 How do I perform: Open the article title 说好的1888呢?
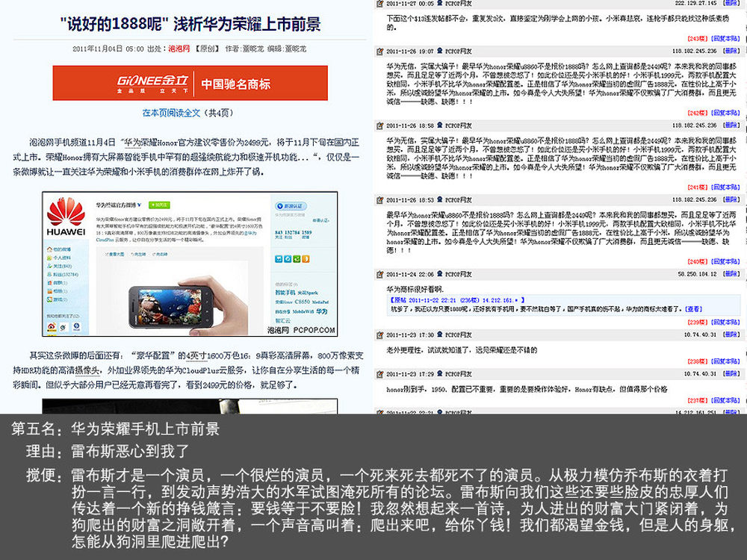point(190,24)
